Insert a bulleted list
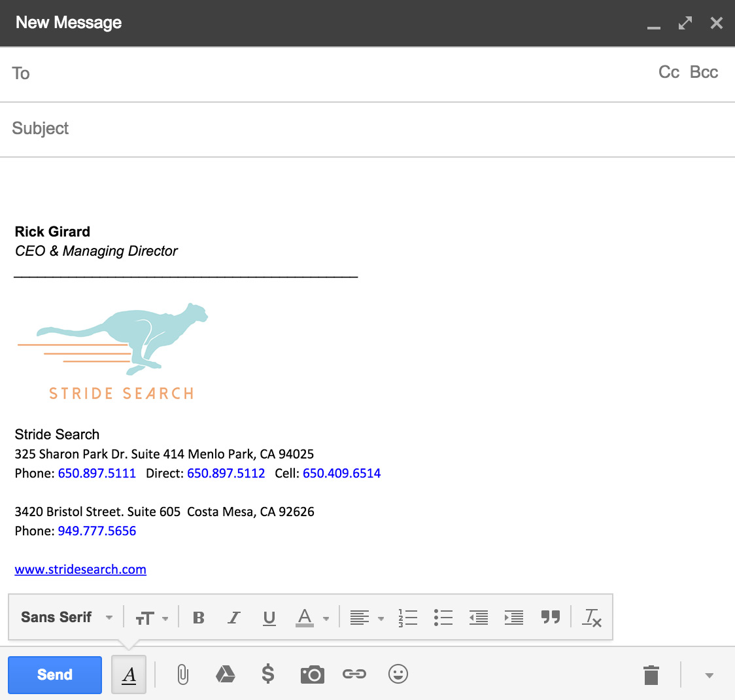Viewport: 735px width, 700px height. tap(443, 618)
